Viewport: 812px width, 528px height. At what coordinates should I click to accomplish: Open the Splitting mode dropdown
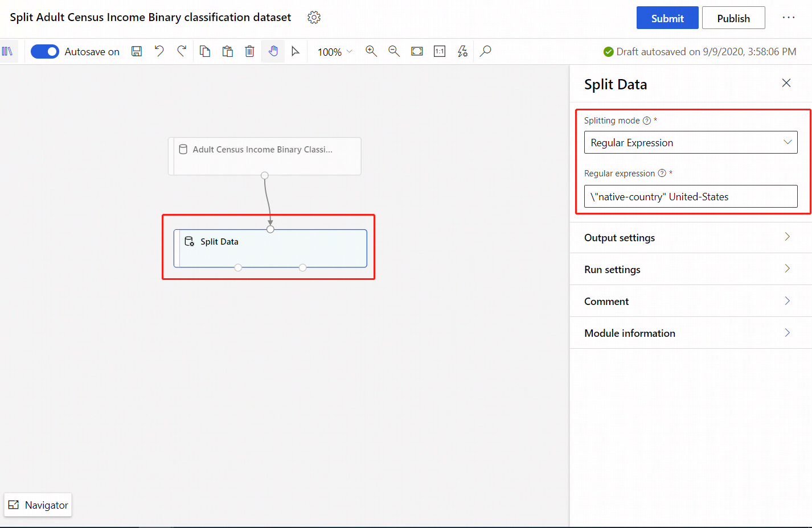click(690, 143)
